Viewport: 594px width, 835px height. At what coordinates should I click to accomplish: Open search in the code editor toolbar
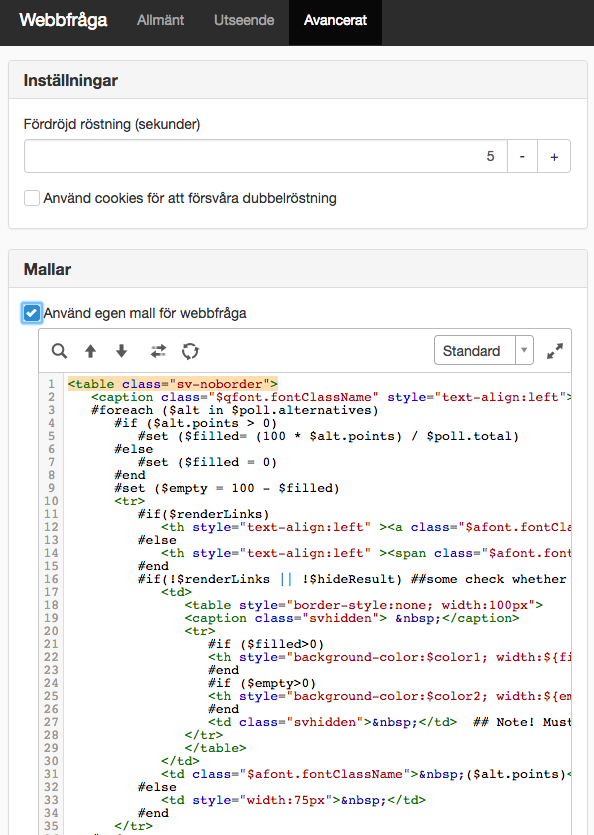[x=59, y=351]
